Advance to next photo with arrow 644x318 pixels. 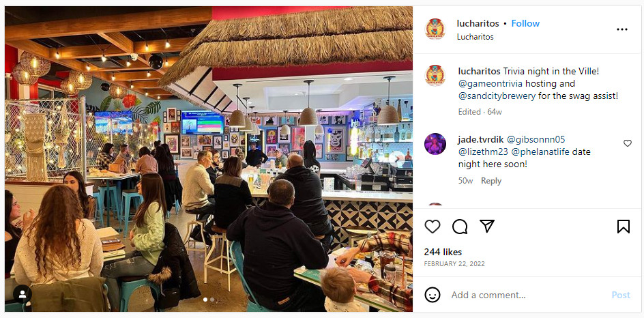[x=396, y=159]
